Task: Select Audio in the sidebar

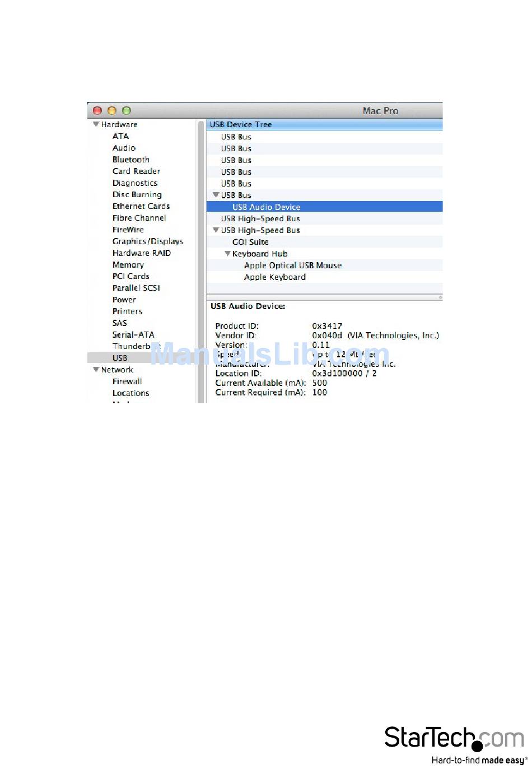Action: pyautogui.click(x=124, y=148)
